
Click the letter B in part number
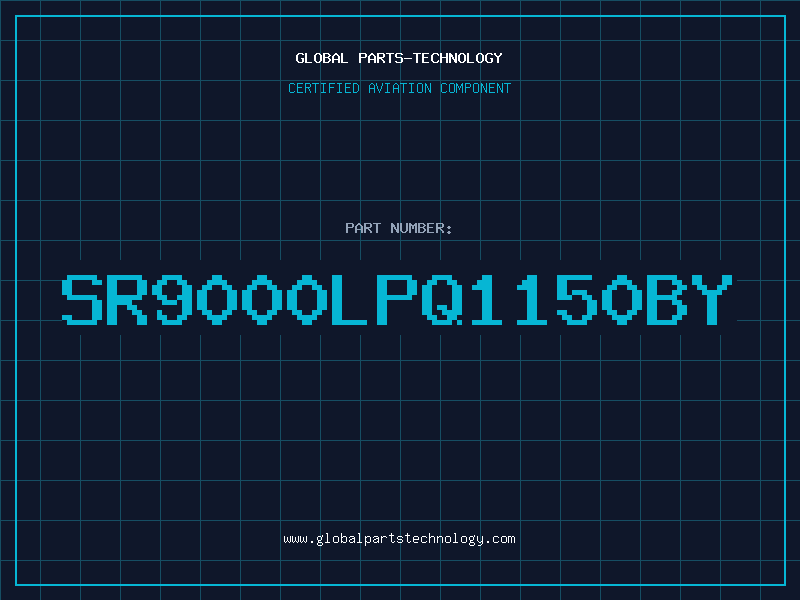click(x=666, y=299)
